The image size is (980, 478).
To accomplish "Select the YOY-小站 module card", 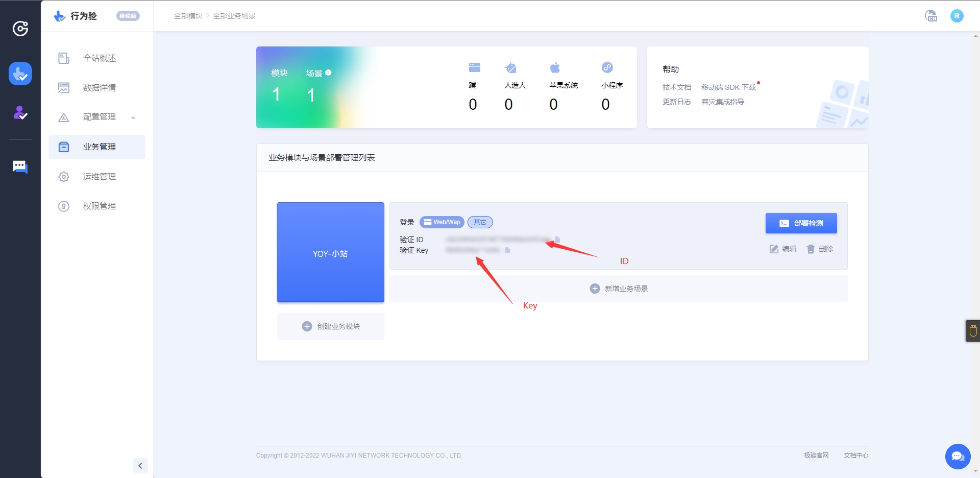I will click(330, 252).
